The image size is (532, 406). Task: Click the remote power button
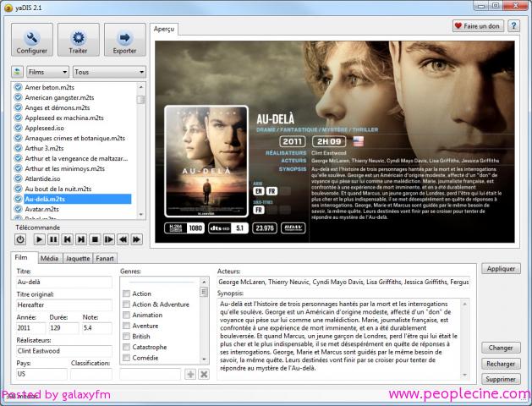(20, 239)
